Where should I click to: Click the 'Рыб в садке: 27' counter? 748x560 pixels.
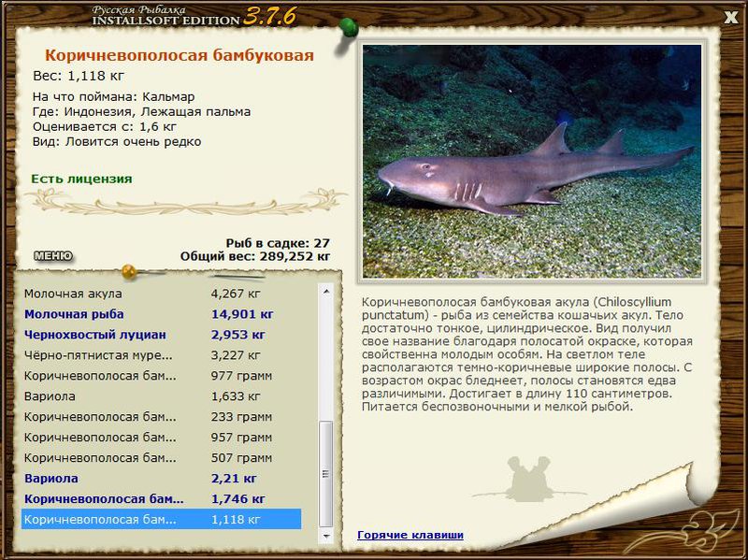278,243
